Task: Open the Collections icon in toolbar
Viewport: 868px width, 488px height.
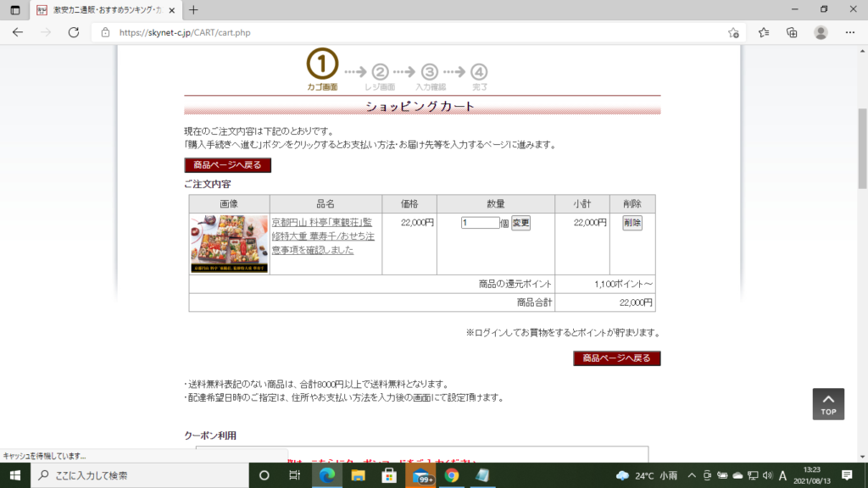Action: pyautogui.click(x=793, y=33)
